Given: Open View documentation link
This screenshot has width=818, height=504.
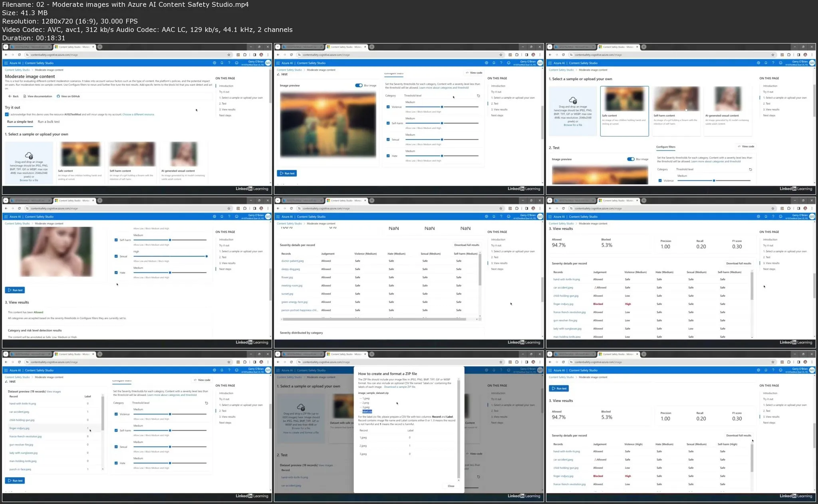Looking at the screenshot, I should coord(38,96).
